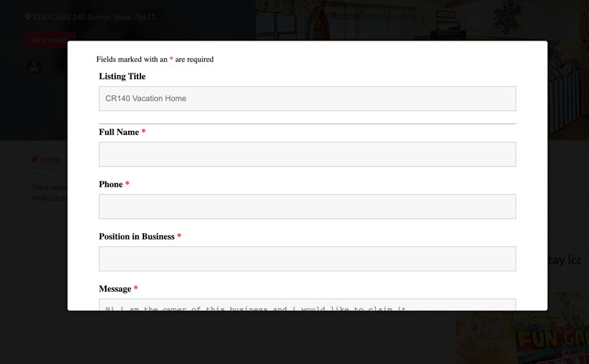Click the Message label
Screen dimensions: 589x364
point(115,288)
